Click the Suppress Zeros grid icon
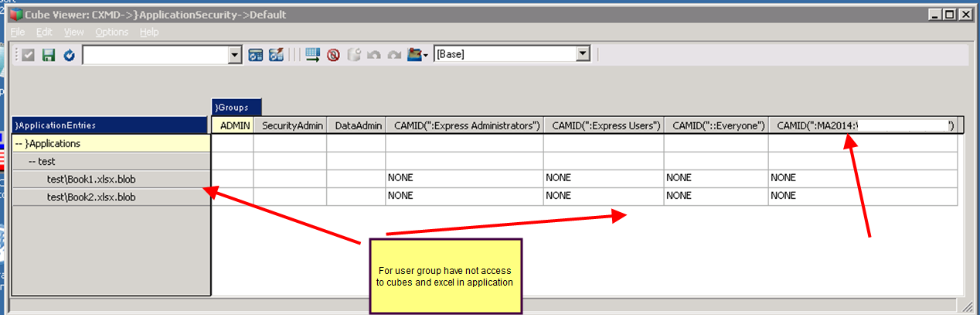Image resolution: width=980 pixels, height=315 pixels. [x=313, y=55]
